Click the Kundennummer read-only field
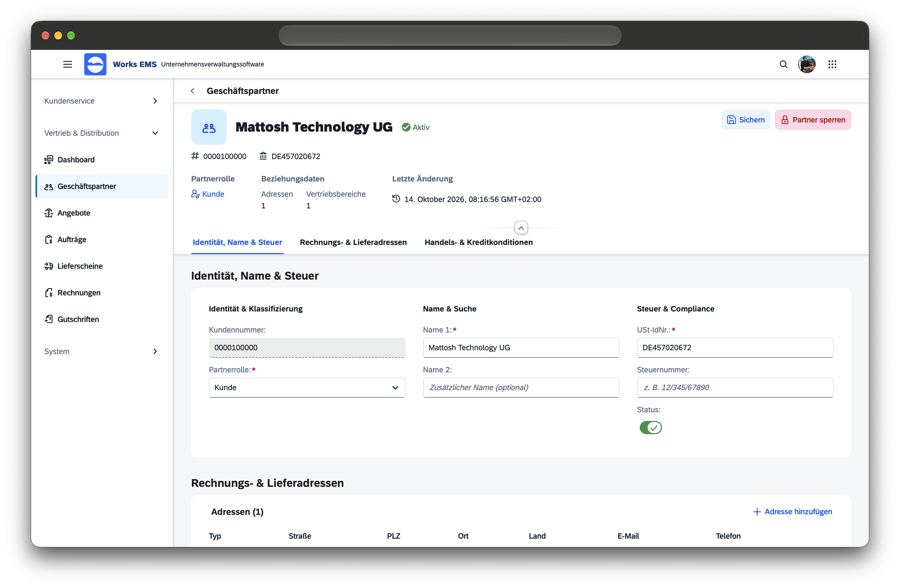This screenshot has height=588, width=900. (307, 347)
